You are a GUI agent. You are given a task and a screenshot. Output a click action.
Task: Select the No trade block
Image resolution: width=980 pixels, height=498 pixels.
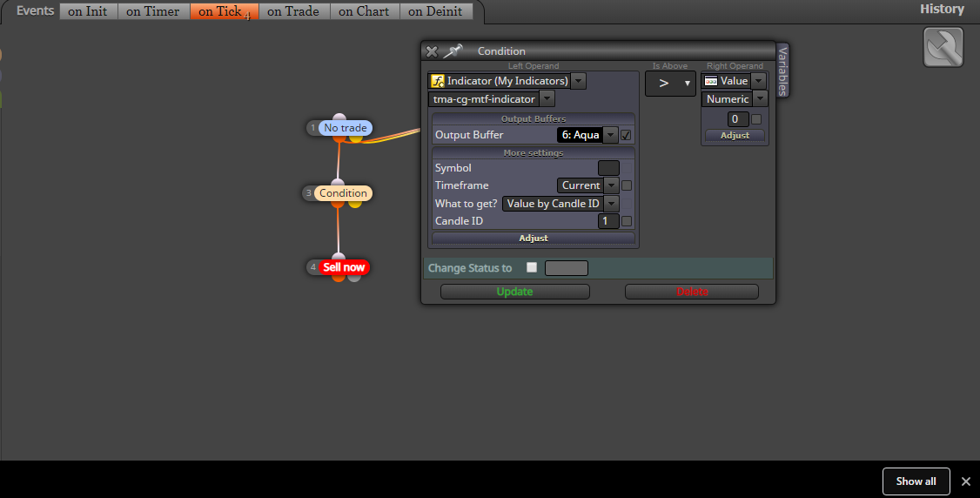345,127
